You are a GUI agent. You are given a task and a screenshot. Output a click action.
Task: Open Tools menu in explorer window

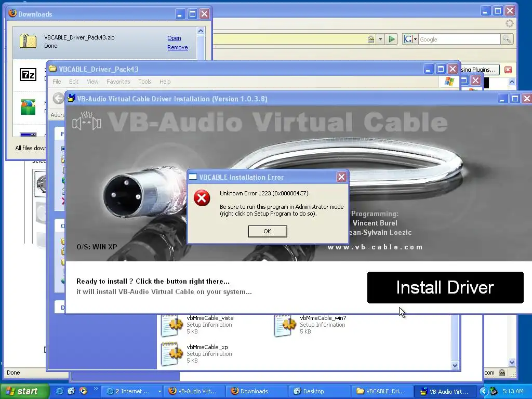pyautogui.click(x=144, y=82)
